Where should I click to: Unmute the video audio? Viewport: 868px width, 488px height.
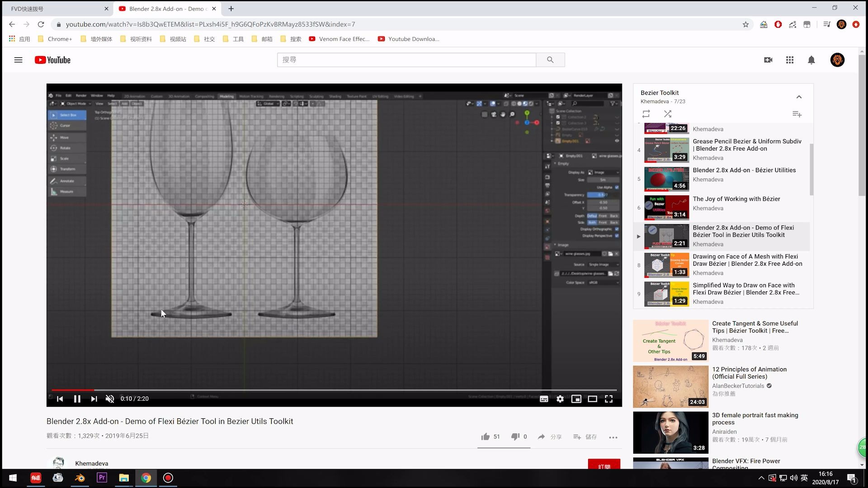[x=109, y=399]
